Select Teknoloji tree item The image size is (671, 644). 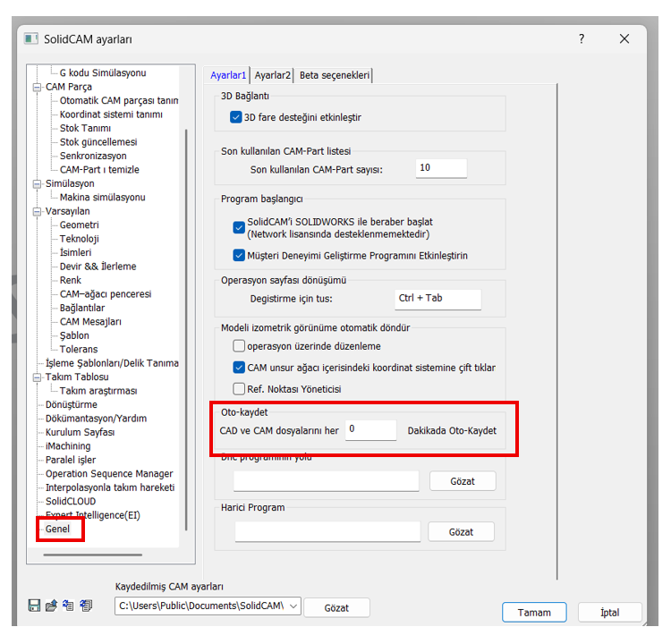(x=79, y=239)
